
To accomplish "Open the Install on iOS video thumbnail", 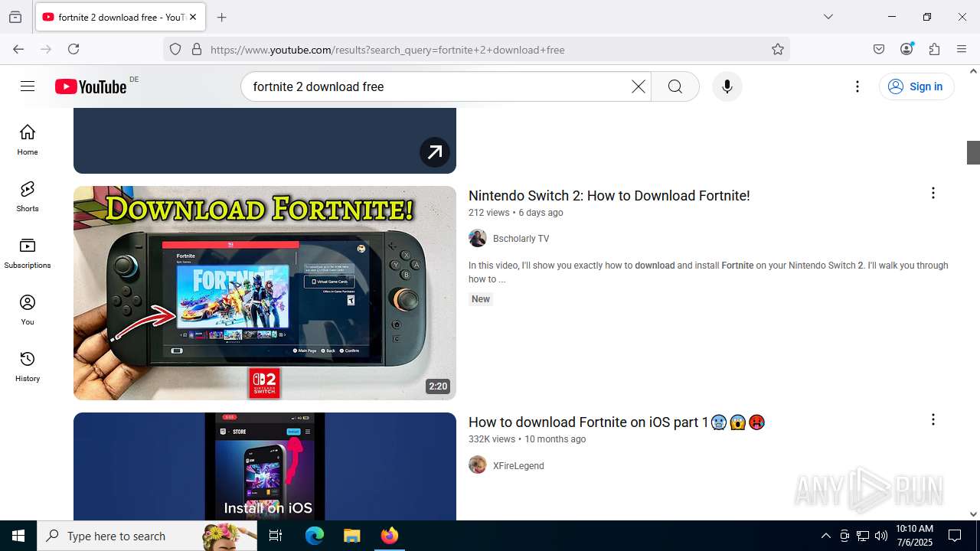I will pyautogui.click(x=265, y=466).
